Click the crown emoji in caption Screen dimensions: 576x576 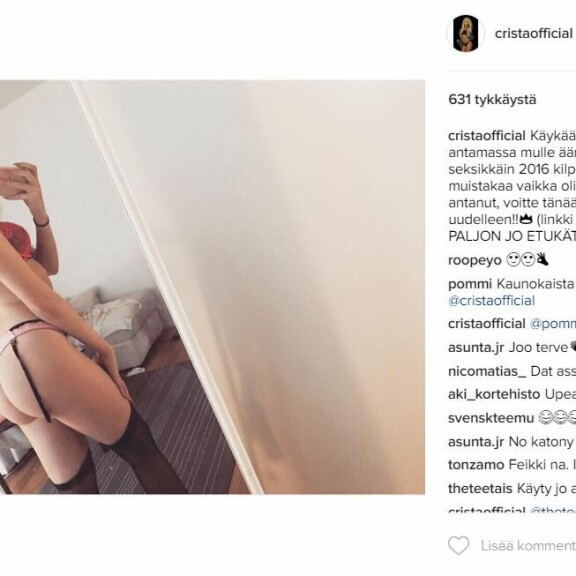[x=526, y=220]
